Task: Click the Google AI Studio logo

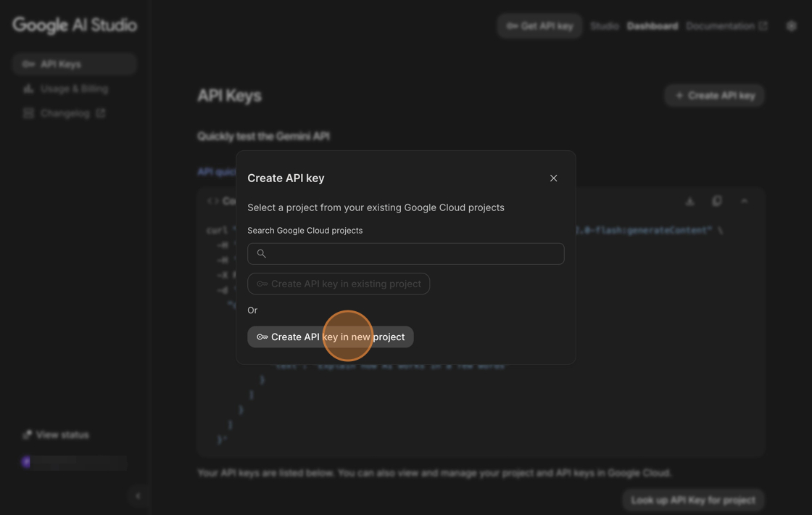Action: pos(75,25)
